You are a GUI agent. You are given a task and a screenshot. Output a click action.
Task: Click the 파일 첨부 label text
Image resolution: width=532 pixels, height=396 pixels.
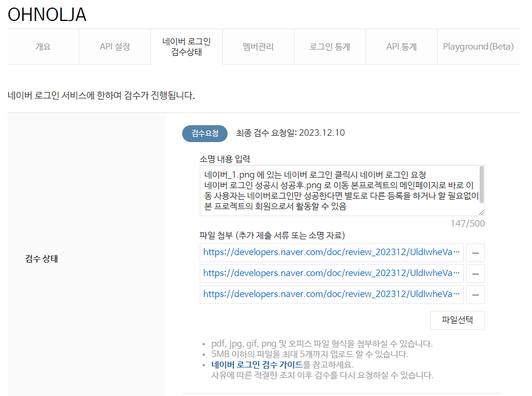(x=272, y=235)
